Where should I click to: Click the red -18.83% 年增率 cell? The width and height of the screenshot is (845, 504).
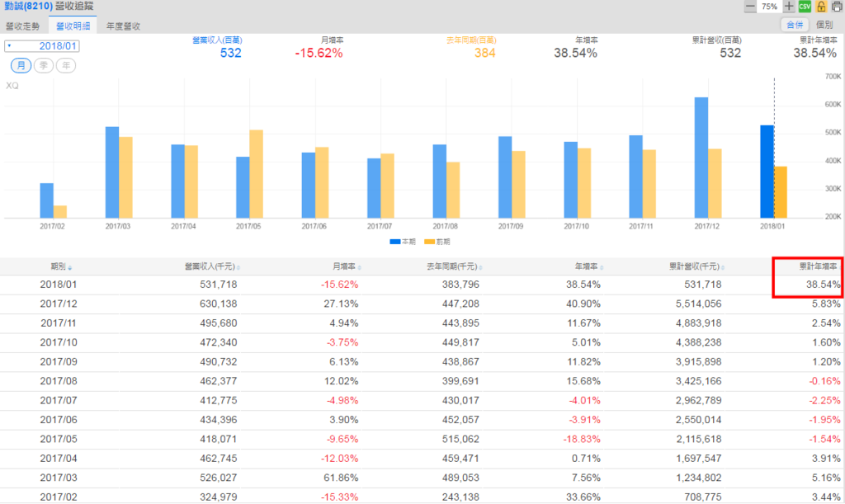582,440
